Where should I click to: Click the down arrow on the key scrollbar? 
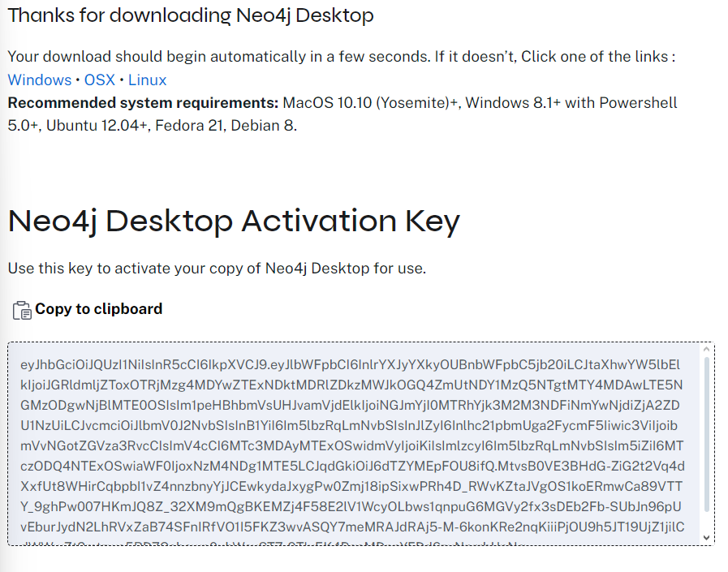click(x=705, y=535)
